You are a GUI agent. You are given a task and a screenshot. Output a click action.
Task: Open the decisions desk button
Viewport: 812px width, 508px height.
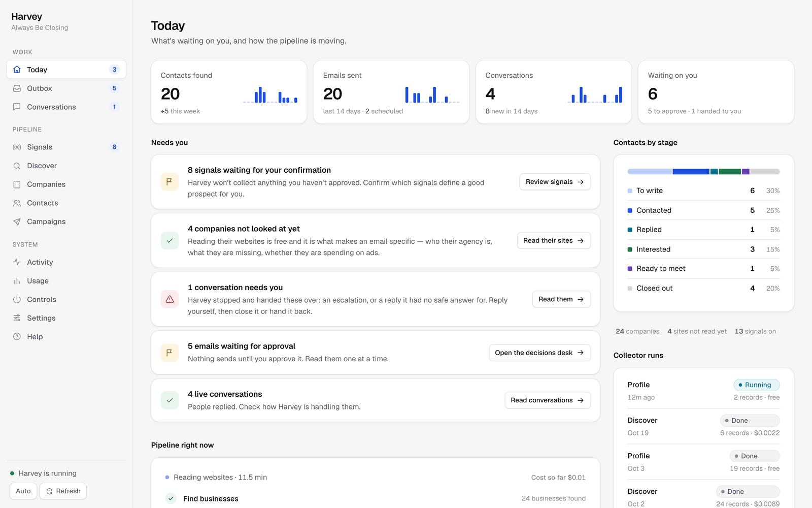click(539, 353)
